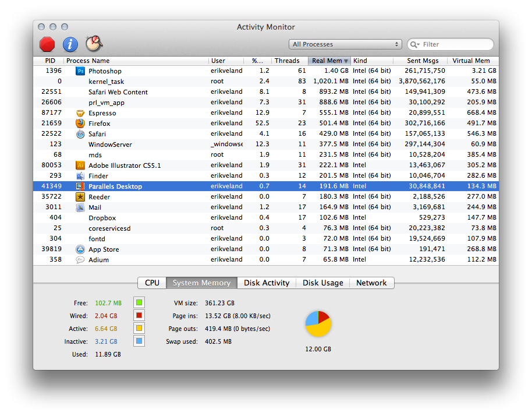This screenshot has width=532, height=416.
Task: Click the Reeder star icon
Action: pyautogui.click(x=80, y=196)
